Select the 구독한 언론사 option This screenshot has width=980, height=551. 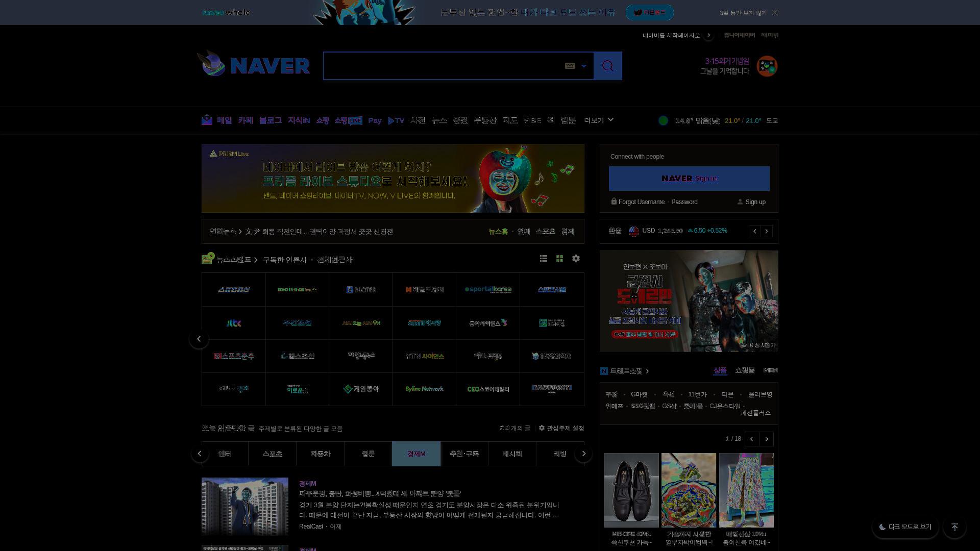[284, 260]
